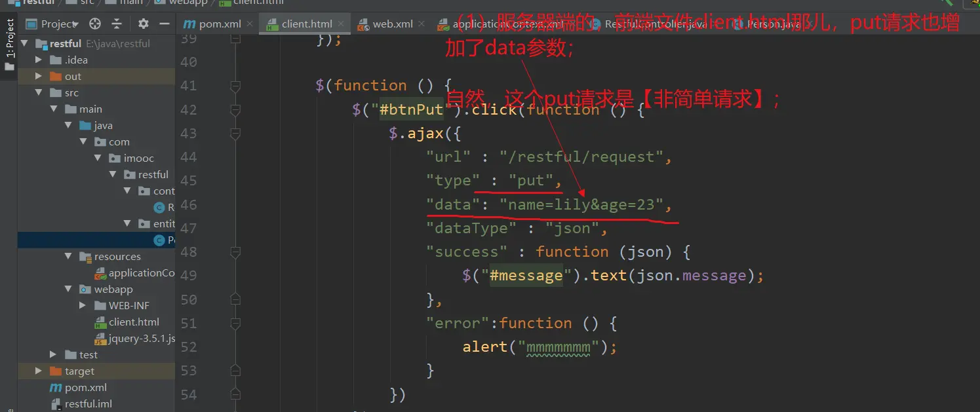Close the client.html tab
980x412 pixels.
click(x=342, y=24)
